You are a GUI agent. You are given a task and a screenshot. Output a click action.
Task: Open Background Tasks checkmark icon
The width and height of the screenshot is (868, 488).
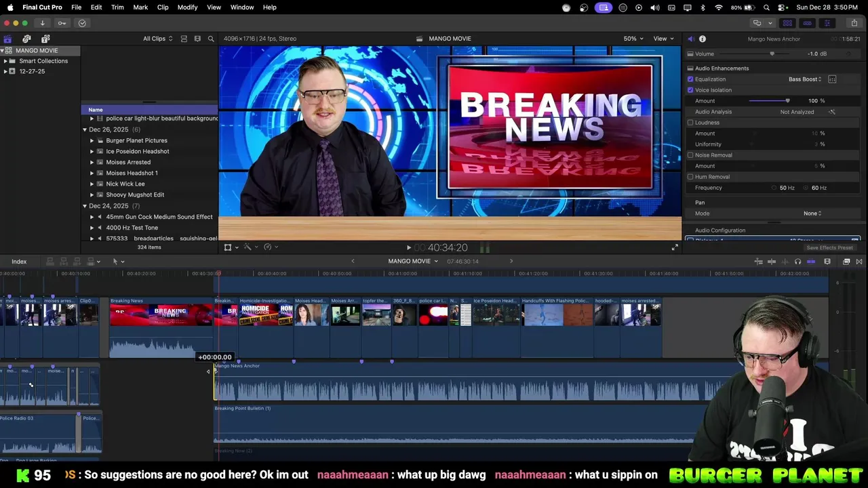(82, 23)
